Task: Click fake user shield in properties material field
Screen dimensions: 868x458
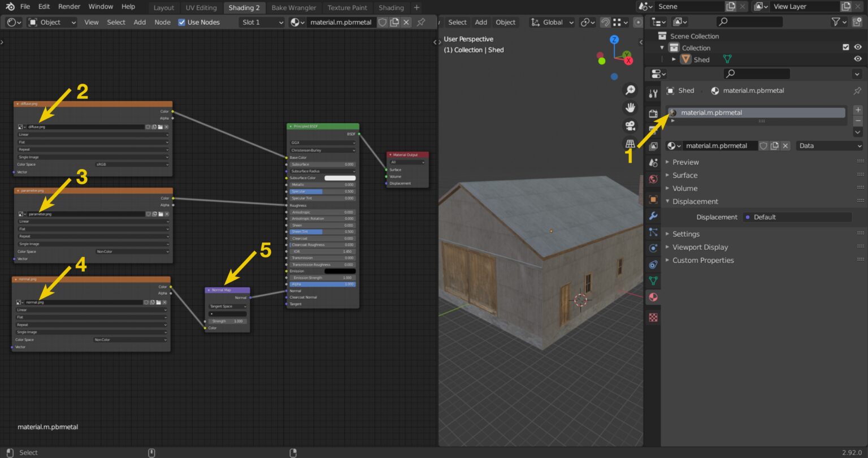Action: coord(763,146)
